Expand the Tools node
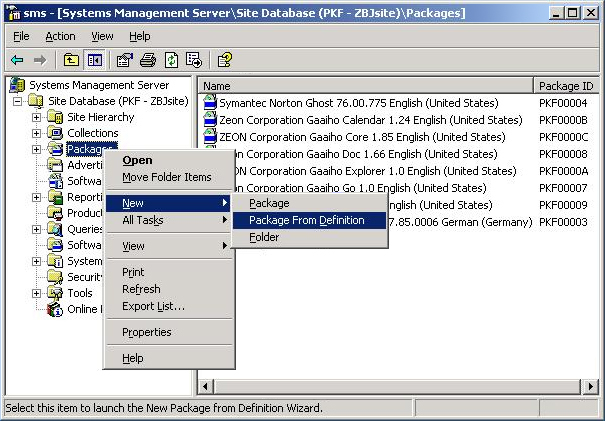The height and width of the screenshot is (421, 605). [36, 294]
